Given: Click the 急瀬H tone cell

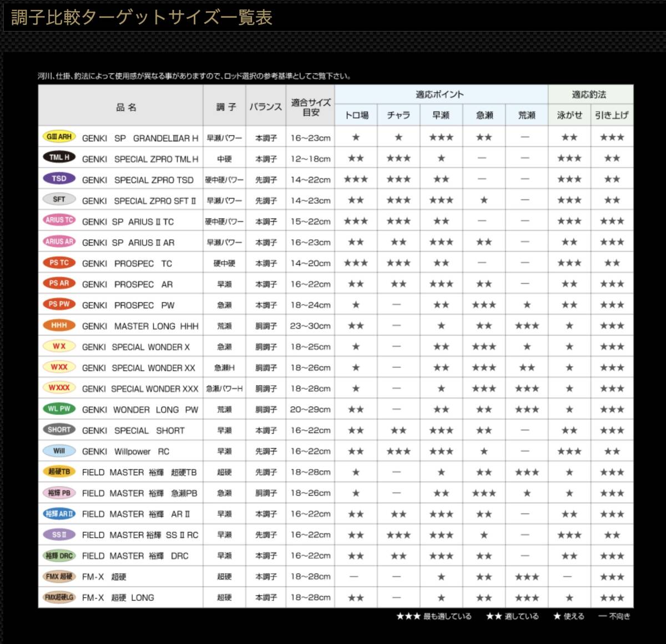Looking at the screenshot, I should click(224, 368).
